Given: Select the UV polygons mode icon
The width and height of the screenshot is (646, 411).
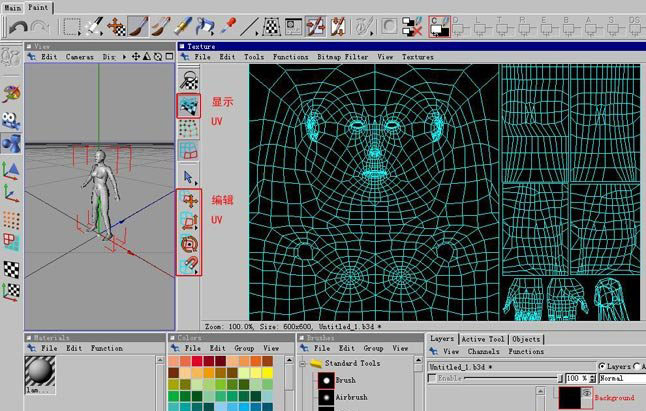Looking at the screenshot, I should 189,150.
